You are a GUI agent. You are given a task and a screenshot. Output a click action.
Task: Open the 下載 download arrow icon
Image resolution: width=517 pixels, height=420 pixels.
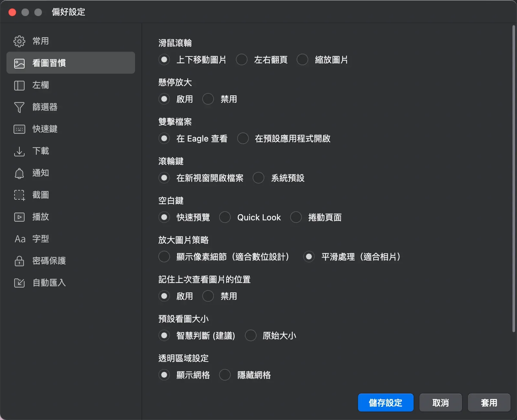[x=19, y=151]
